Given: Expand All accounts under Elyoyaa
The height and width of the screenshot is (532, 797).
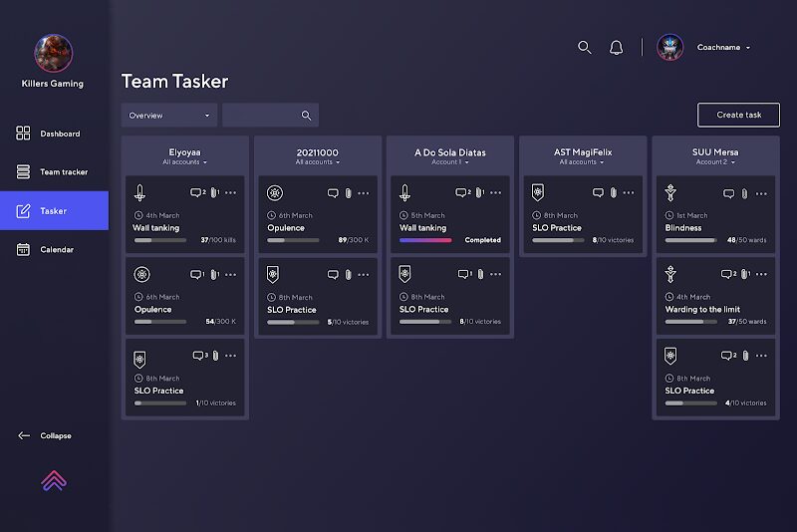Looking at the screenshot, I should (184, 162).
